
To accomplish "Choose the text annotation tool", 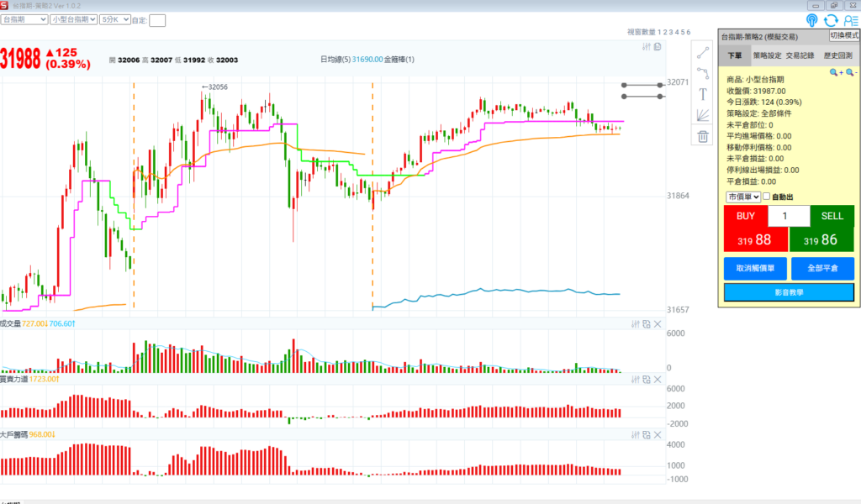I will click(704, 94).
